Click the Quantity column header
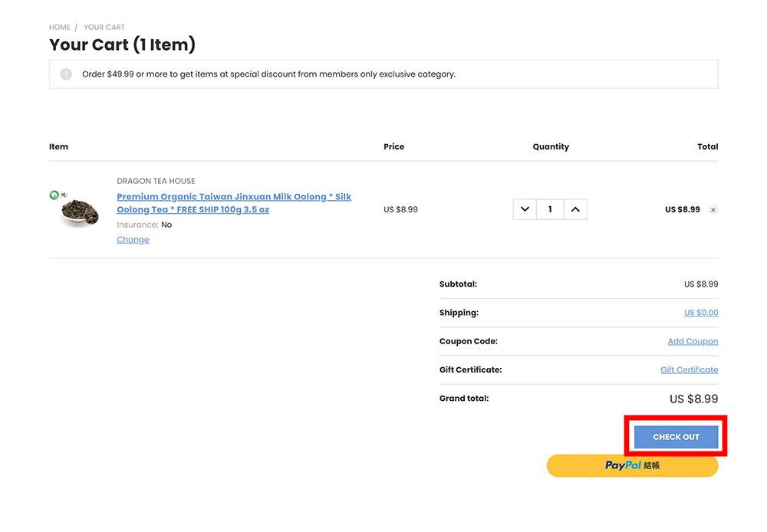The image size is (767, 532). [551, 146]
